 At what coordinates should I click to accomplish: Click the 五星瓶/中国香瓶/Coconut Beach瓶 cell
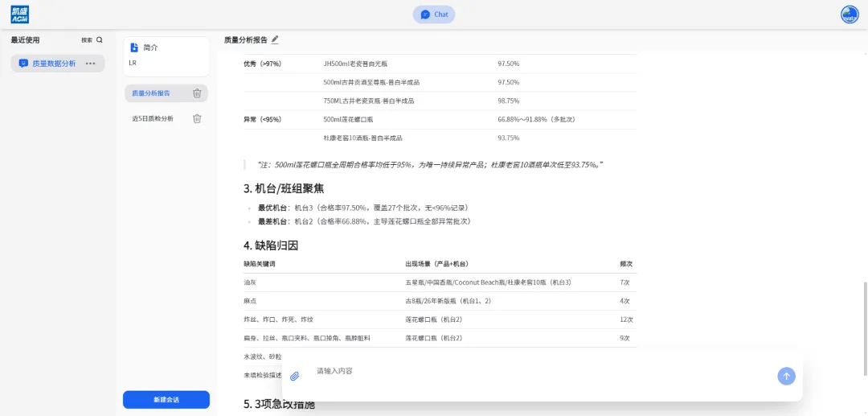coord(489,282)
